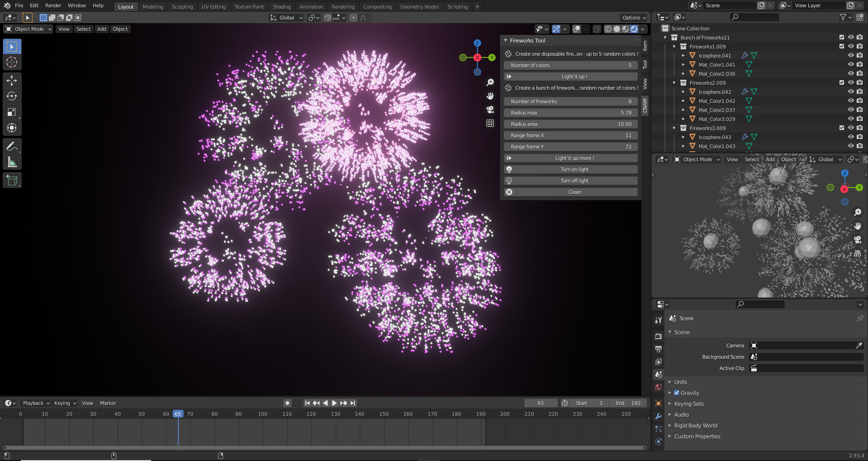Open the Modifier wrench properties tab

[658, 416]
